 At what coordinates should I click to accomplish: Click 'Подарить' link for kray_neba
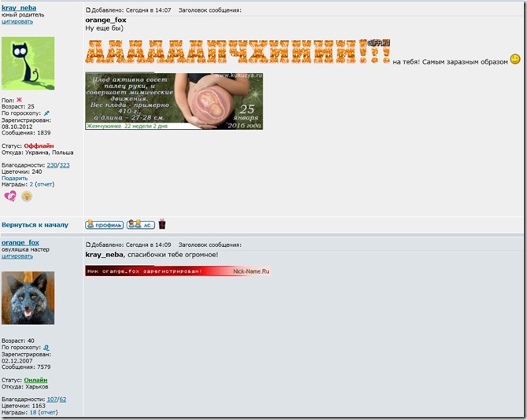click(x=14, y=178)
